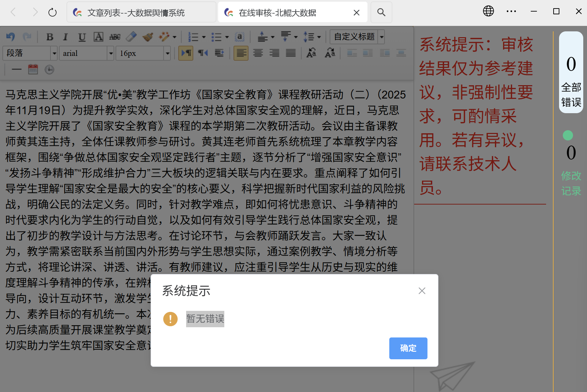Open the 修改记录 panel on the right
Screen dimensions: 587x392
tap(571, 183)
